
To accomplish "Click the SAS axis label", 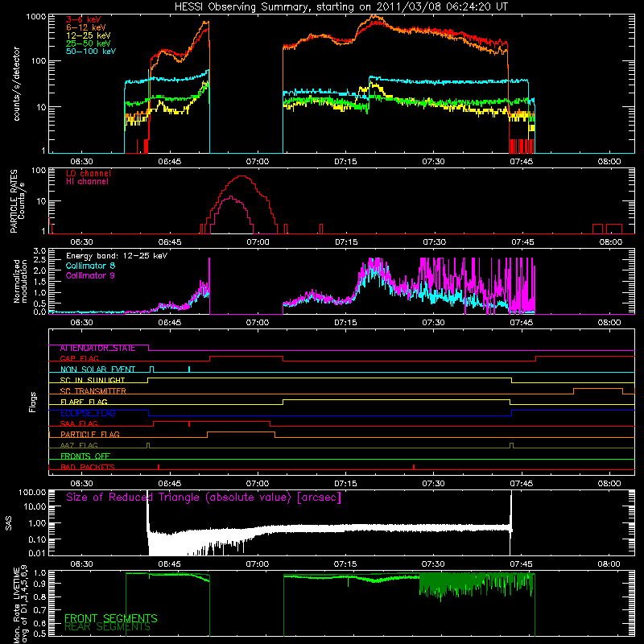I will pos(9,523).
